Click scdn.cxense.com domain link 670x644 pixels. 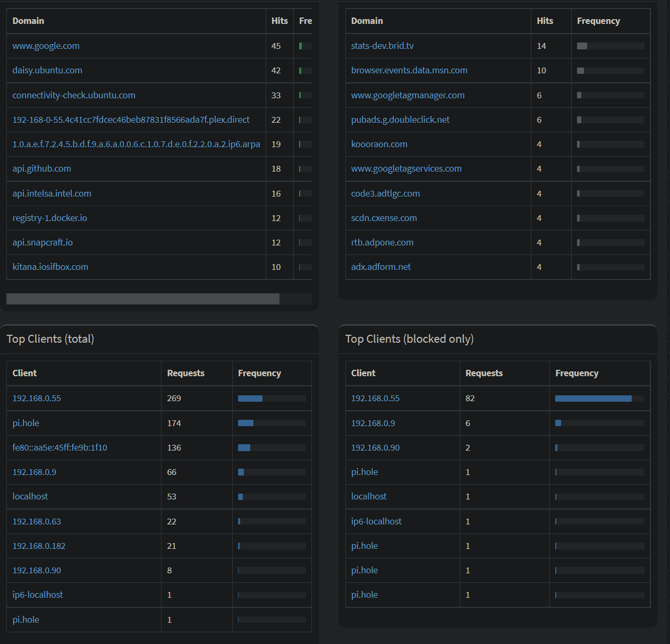tap(384, 218)
